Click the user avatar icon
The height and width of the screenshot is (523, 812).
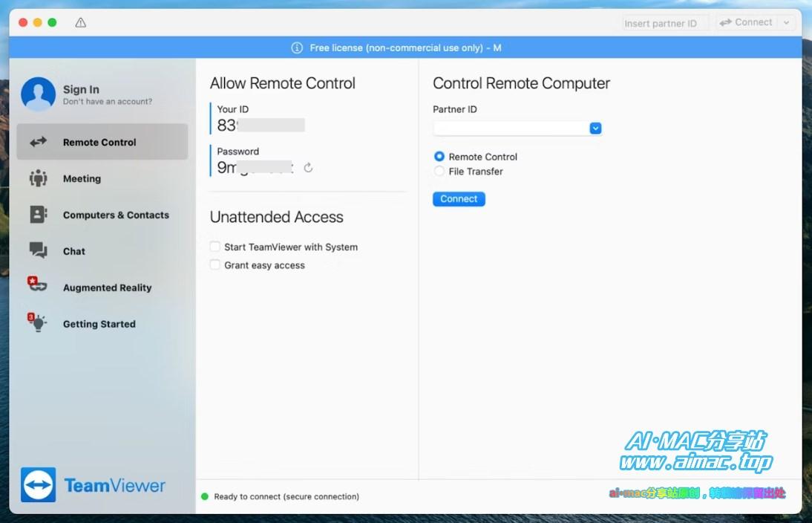tap(39, 94)
